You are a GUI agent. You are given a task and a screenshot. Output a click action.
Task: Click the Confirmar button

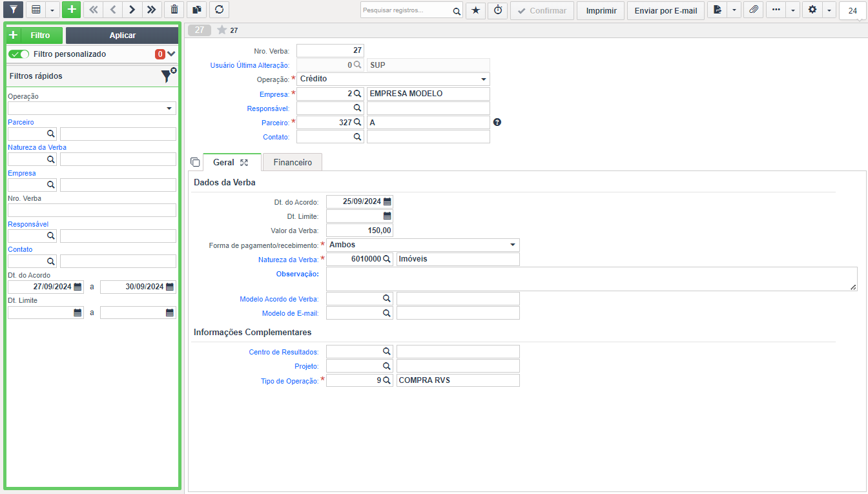click(542, 10)
